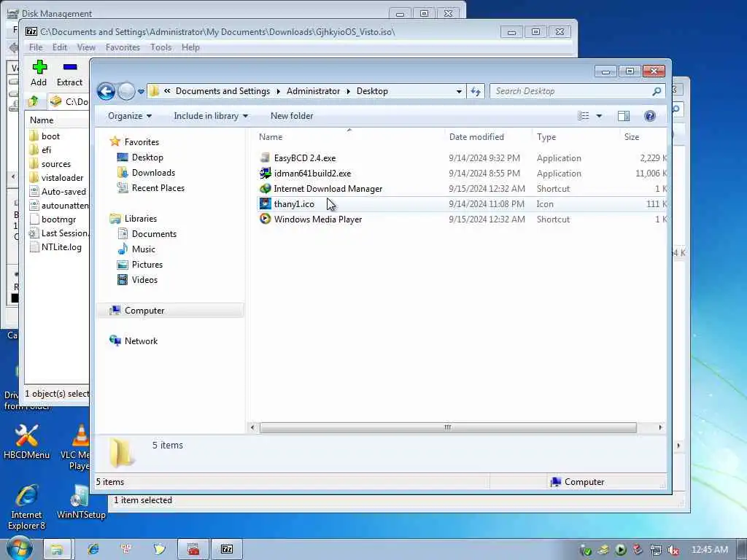
Task: Select the EasyBCD 2.4.exe file
Action: click(305, 158)
